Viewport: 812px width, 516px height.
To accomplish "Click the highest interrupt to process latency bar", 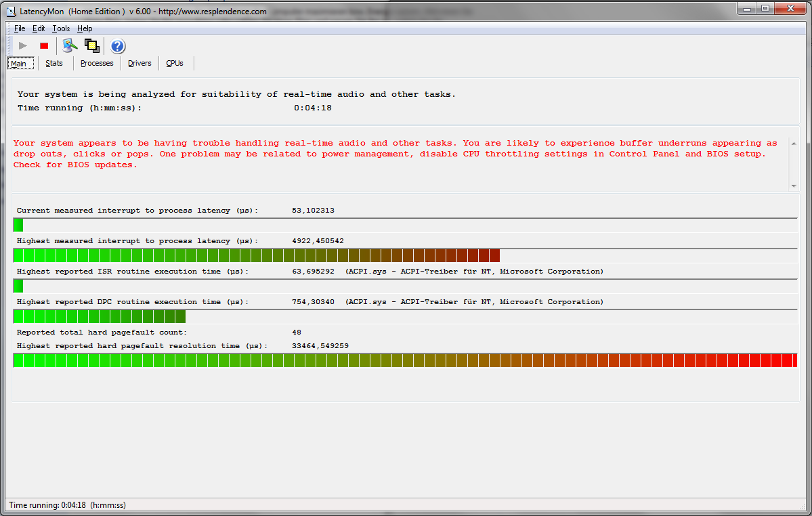I will tap(405, 256).
